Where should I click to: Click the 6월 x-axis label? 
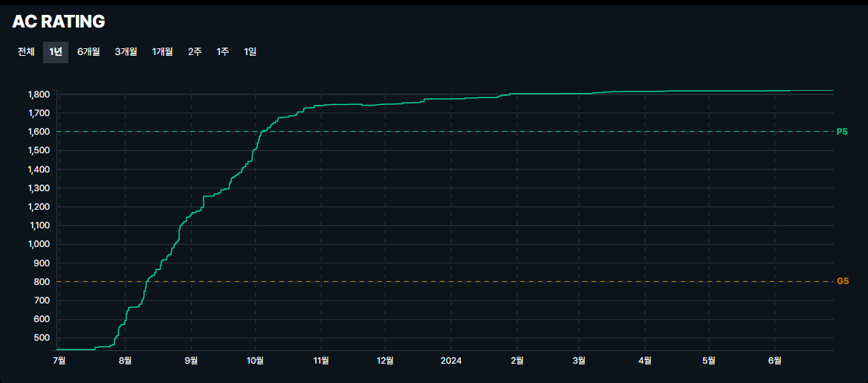coord(775,361)
